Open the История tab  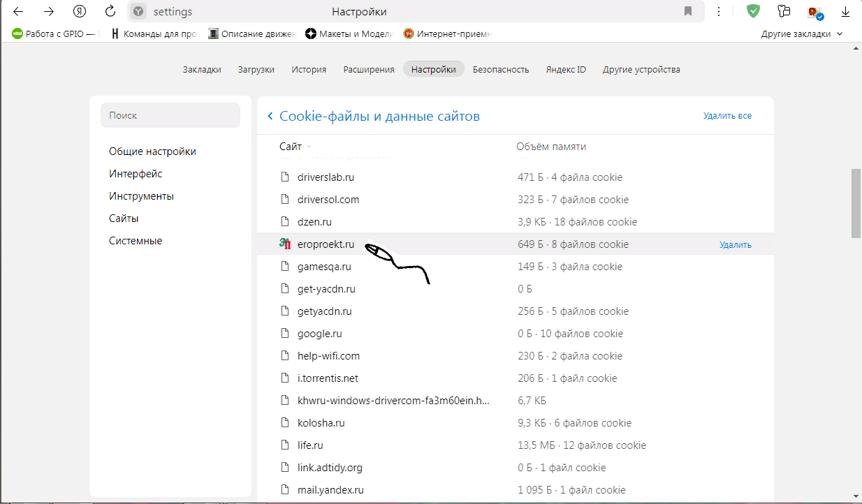309,69
